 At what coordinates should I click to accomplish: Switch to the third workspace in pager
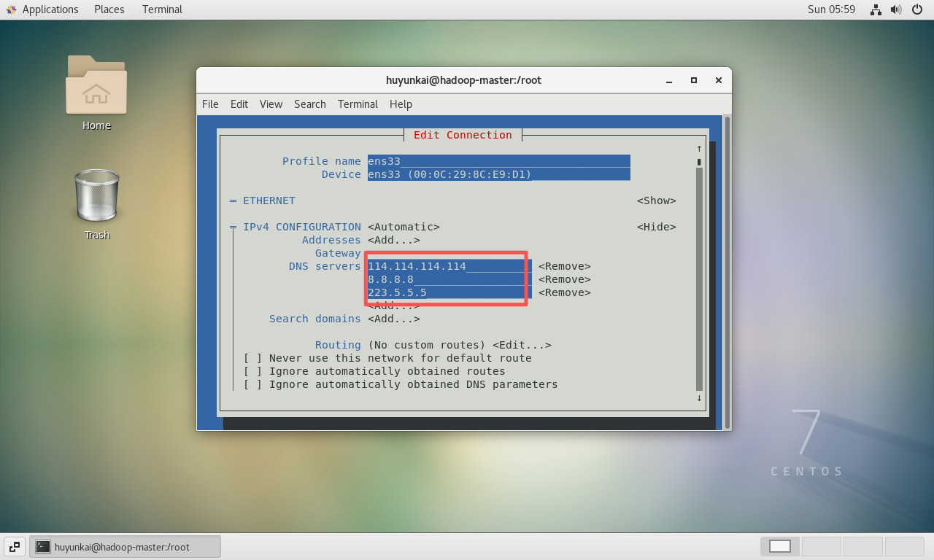tap(862, 546)
